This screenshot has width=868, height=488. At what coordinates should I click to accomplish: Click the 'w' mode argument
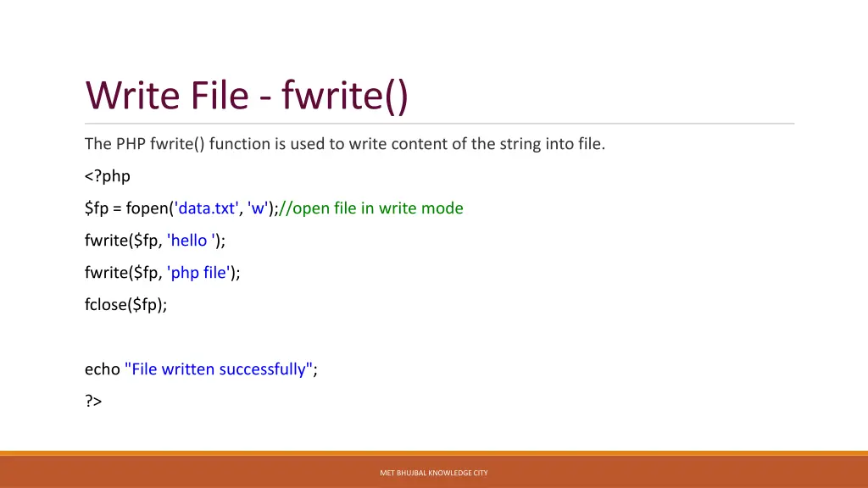[258, 208]
